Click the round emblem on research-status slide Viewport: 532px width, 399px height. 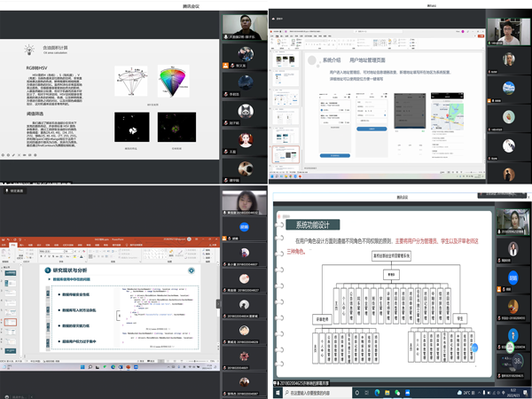[192, 270]
